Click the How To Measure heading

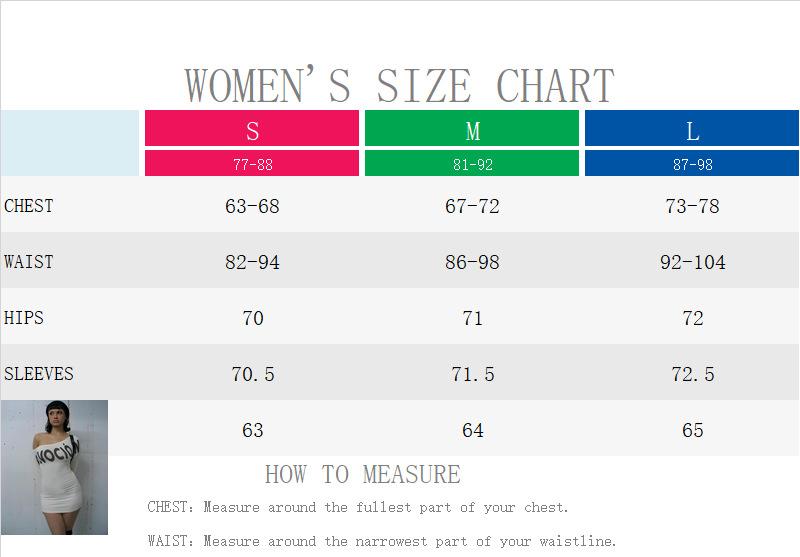[x=362, y=474]
